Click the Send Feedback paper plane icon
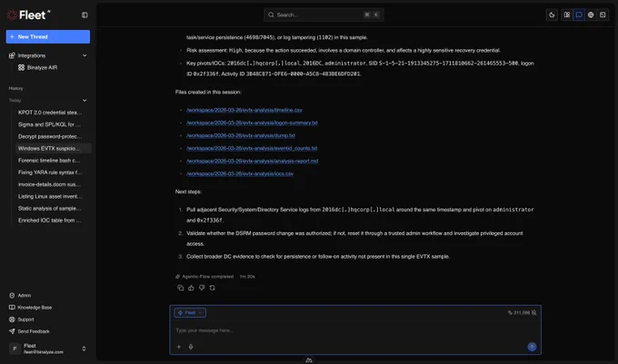The image size is (618, 364). pos(12,331)
